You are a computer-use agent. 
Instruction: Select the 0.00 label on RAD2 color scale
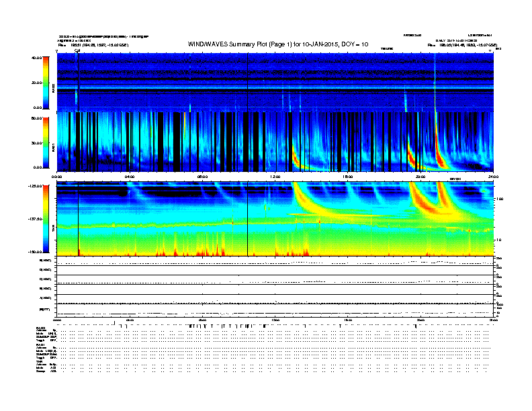point(38,108)
